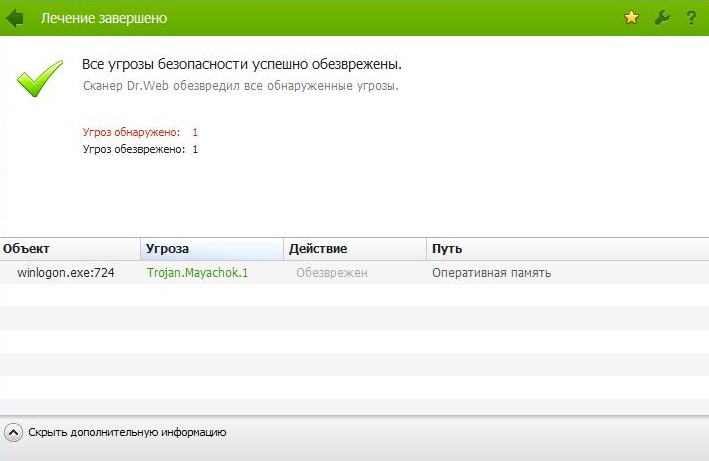Screen dimensions: 709x461
Task: Click the yellow star icon
Action: click(x=631, y=18)
